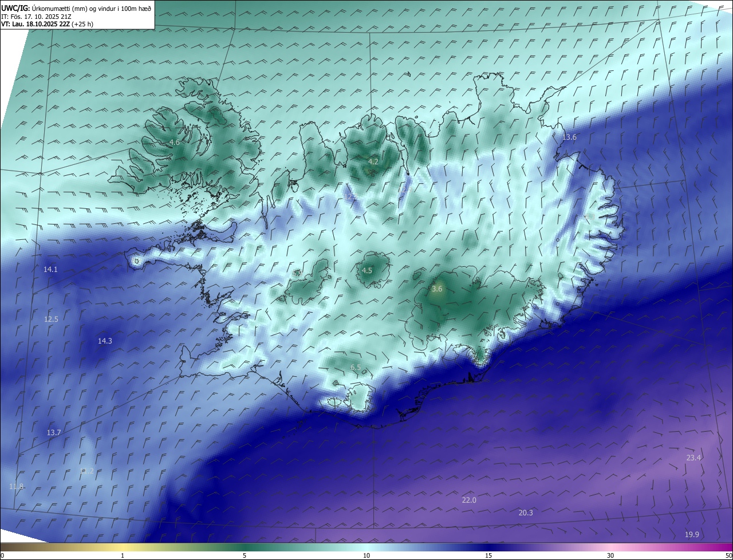
Task: Click the legend tick label 5
Action: pos(245,555)
